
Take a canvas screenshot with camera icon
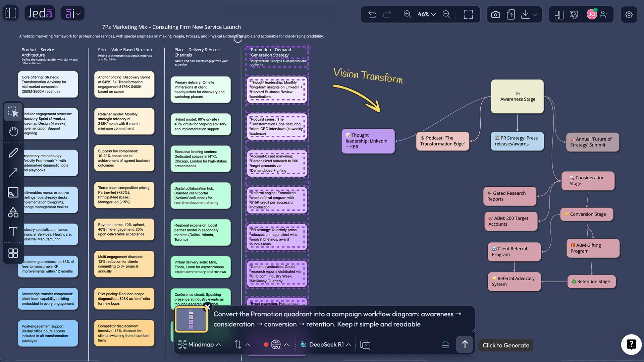tap(495, 15)
